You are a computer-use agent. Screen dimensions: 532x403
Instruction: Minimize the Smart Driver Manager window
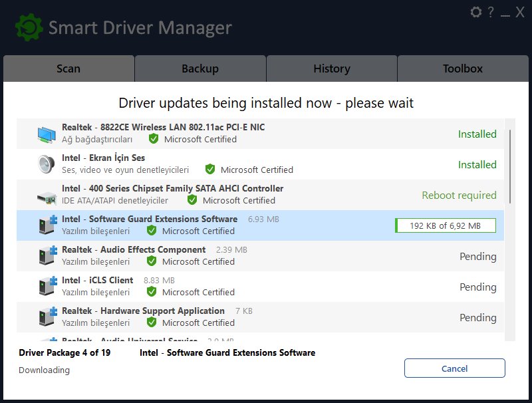pyautogui.click(x=505, y=15)
